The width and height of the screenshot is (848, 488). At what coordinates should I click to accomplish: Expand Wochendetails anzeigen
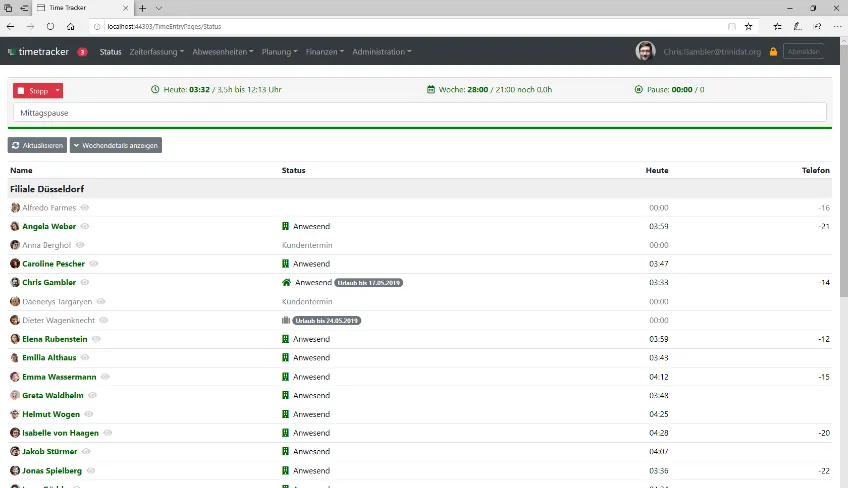point(116,146)
